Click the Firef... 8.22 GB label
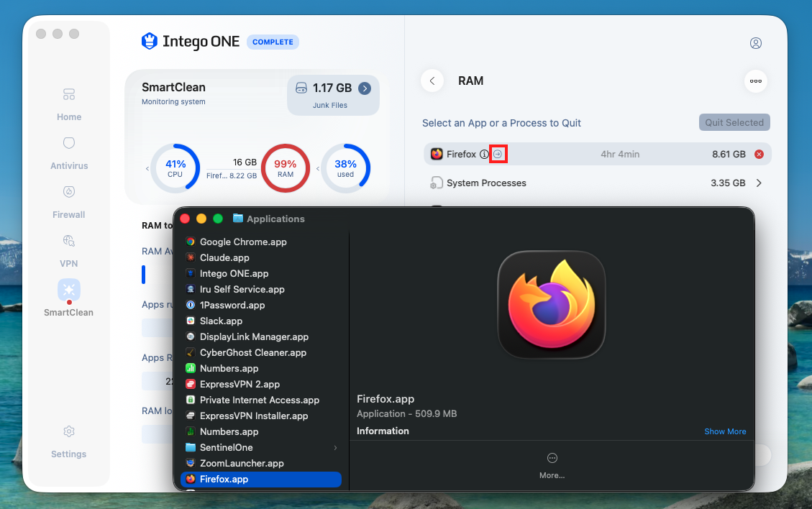The height and width of the screenshot is (509, 812). point(232,175)
